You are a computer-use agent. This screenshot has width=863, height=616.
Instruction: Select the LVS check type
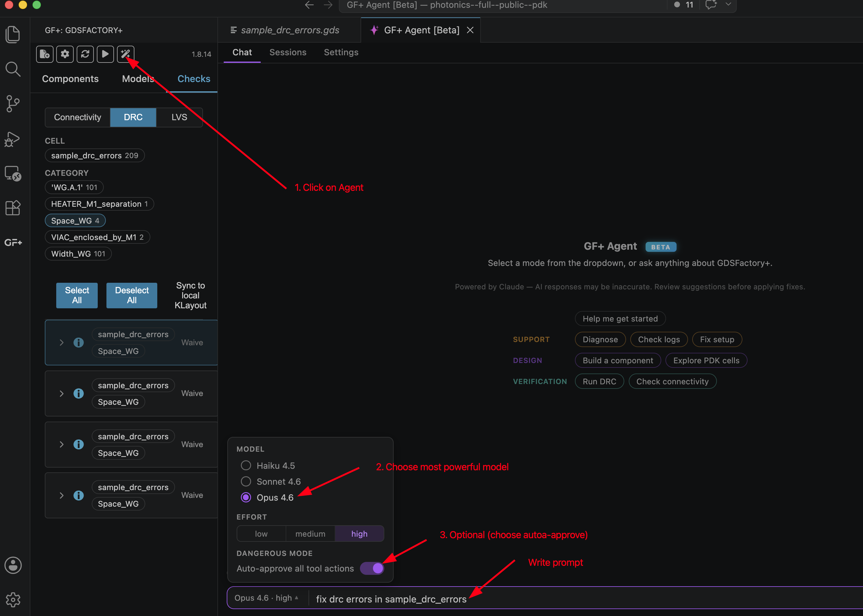coord(179,117)
